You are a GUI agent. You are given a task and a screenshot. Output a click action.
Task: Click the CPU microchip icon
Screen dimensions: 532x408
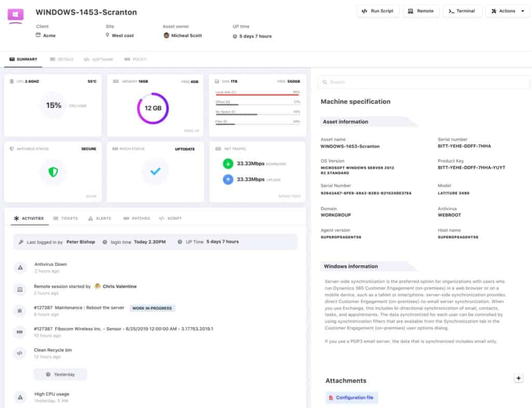coord(12,80)
